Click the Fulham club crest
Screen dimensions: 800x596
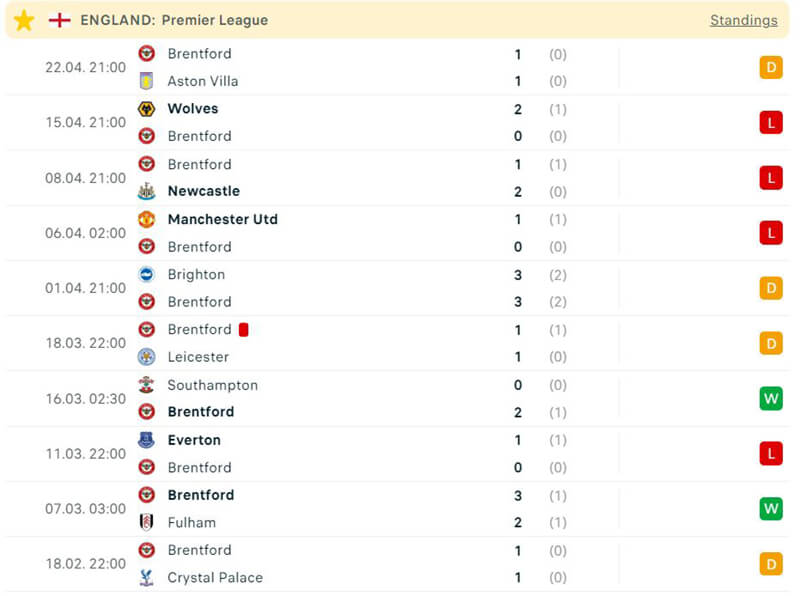(147, 522)
